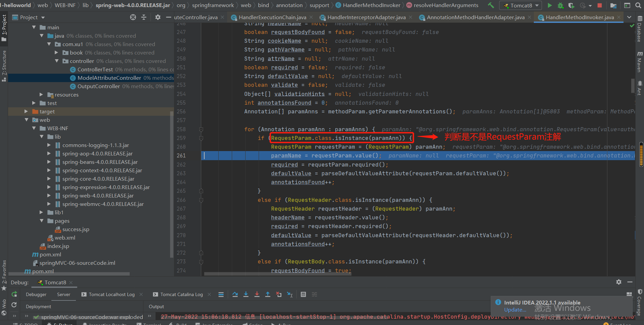Close the HandlerMethodInvoker.java tab

point(619,17)
